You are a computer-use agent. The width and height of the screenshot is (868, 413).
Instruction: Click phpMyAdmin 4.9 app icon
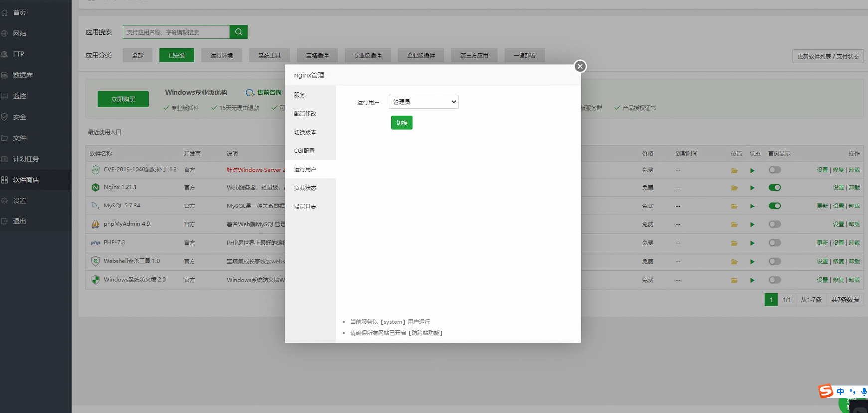tap(95, 224)
